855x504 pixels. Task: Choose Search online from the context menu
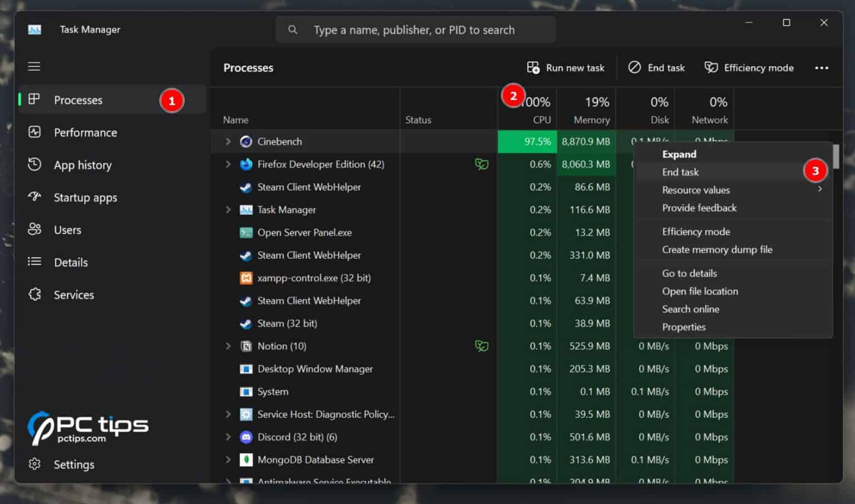tap(691, 309)
